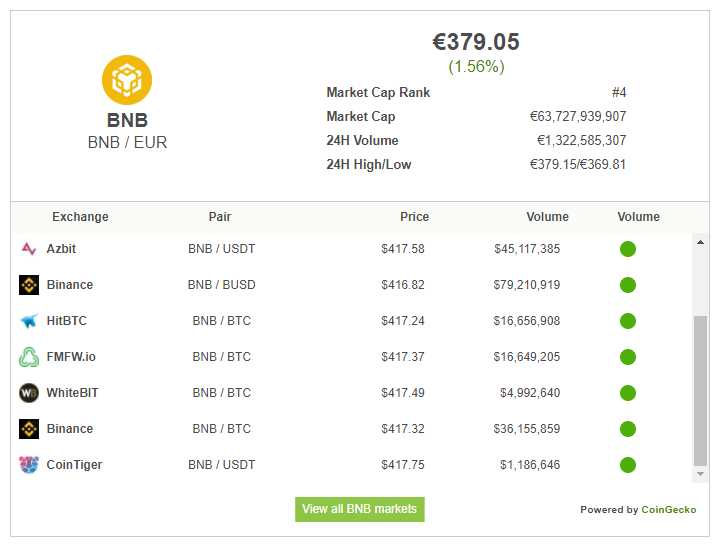Click the $1,186,646 volume value

click(x=530, y=465)
